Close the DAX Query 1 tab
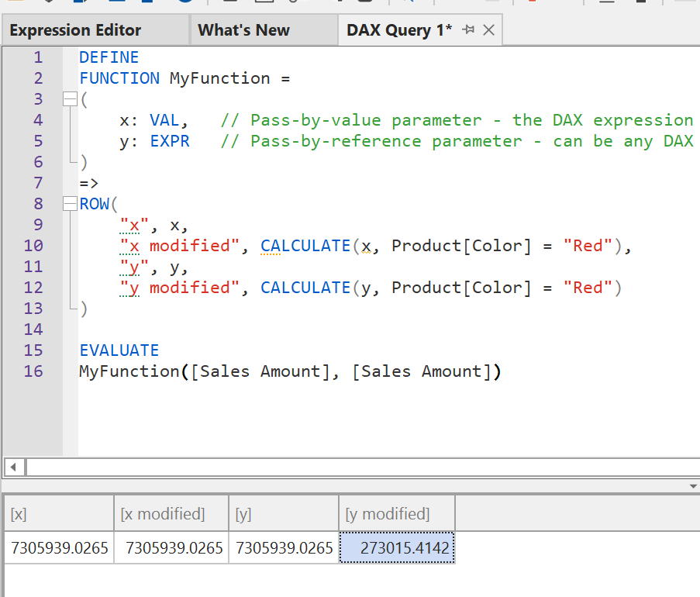 [488, 30]
